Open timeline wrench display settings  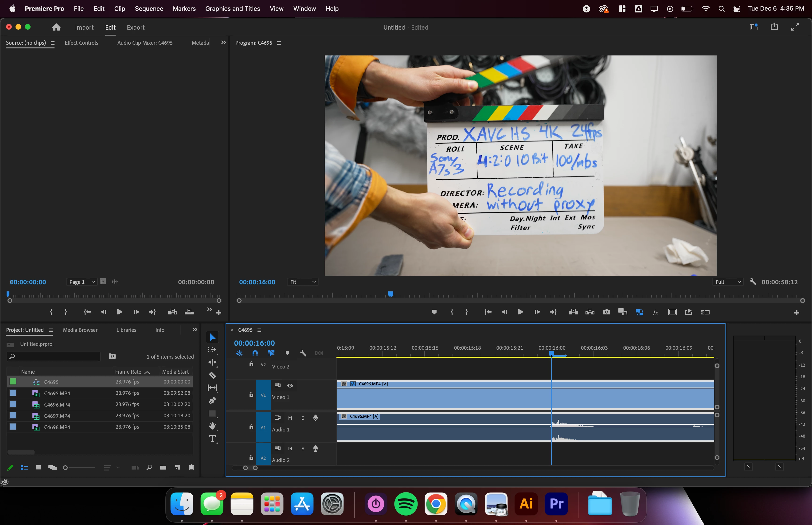point(303,353)
